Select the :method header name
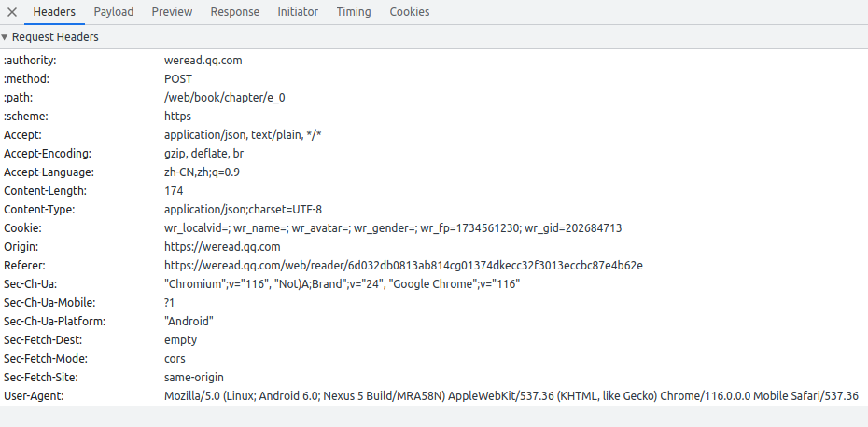This screenshot has width=868, height=427. (26, 79)
